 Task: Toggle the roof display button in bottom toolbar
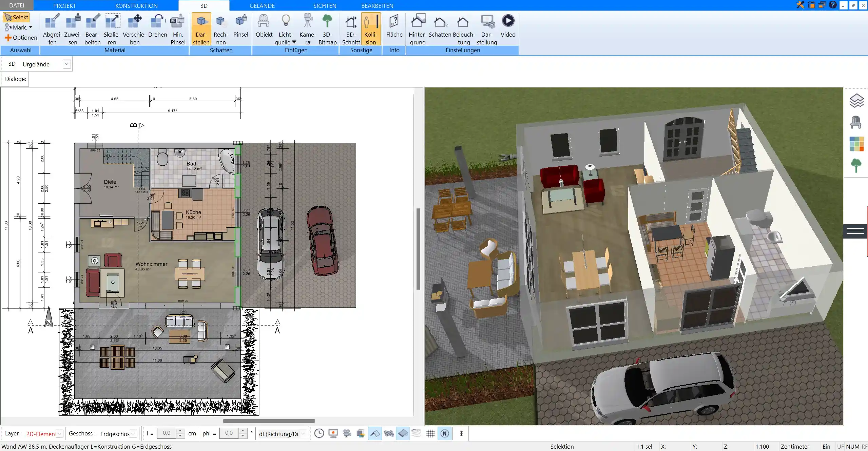pyautogui.click(x=375, y=433)
